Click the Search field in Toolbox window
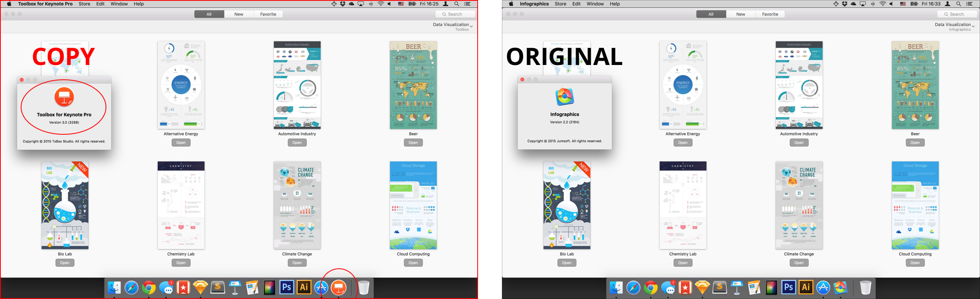The height and width of the screenshot is (299, 980). (455, 14)
